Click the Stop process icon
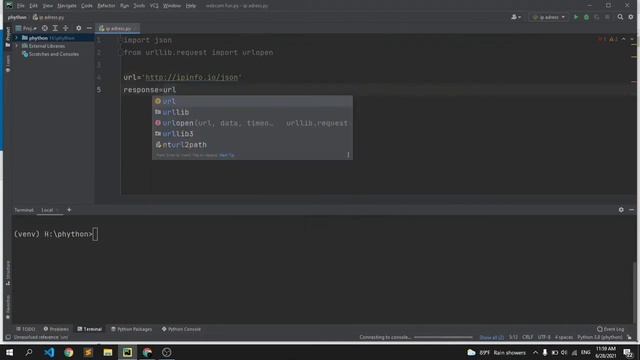Screen dimensions: 640x360 pyautogui.click(x=607, y=17)
